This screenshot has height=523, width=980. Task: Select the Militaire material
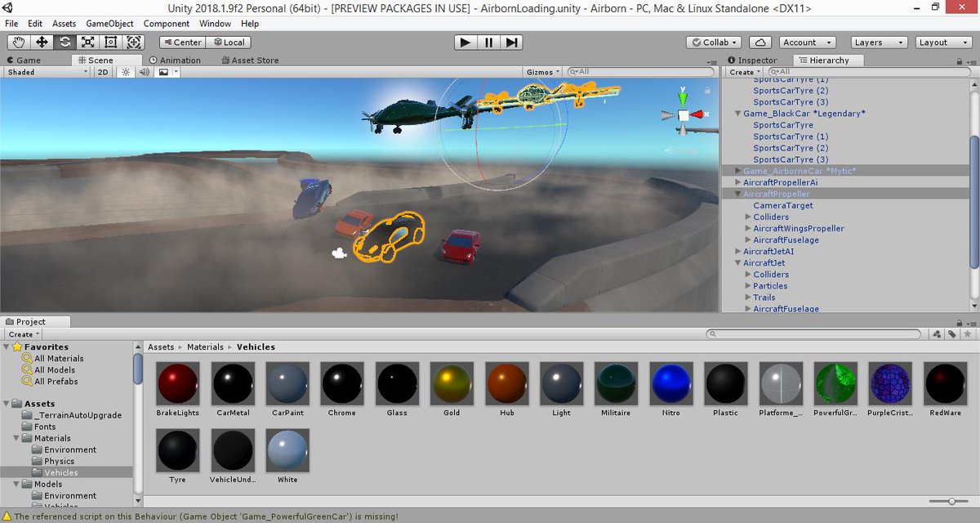(616, 382)
